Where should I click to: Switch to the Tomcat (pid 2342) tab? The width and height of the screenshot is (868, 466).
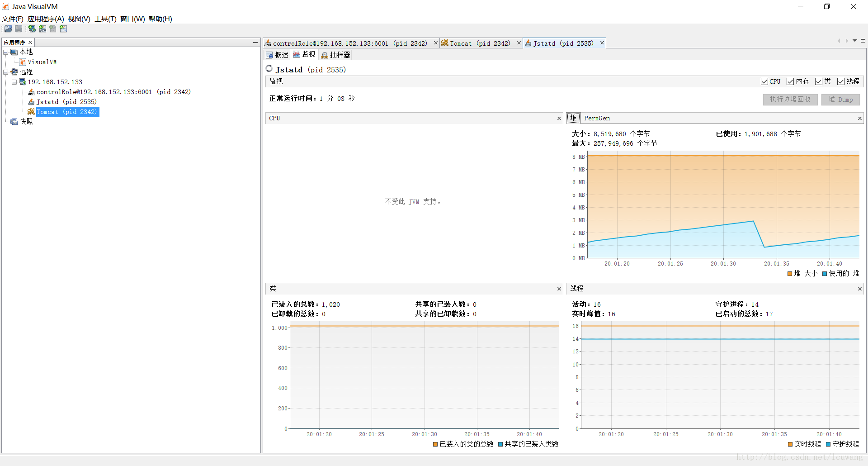coord(480,43)
